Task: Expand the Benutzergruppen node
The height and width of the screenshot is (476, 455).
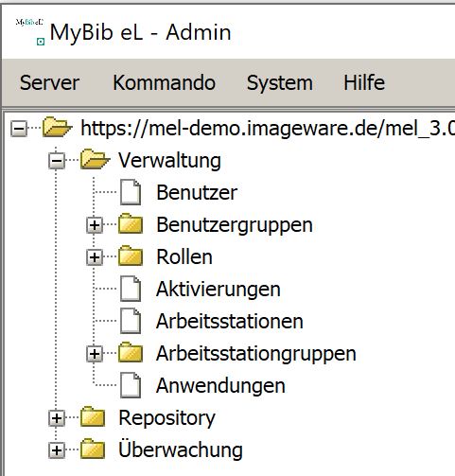Action: pyautogui.click(x=95, y=225)
